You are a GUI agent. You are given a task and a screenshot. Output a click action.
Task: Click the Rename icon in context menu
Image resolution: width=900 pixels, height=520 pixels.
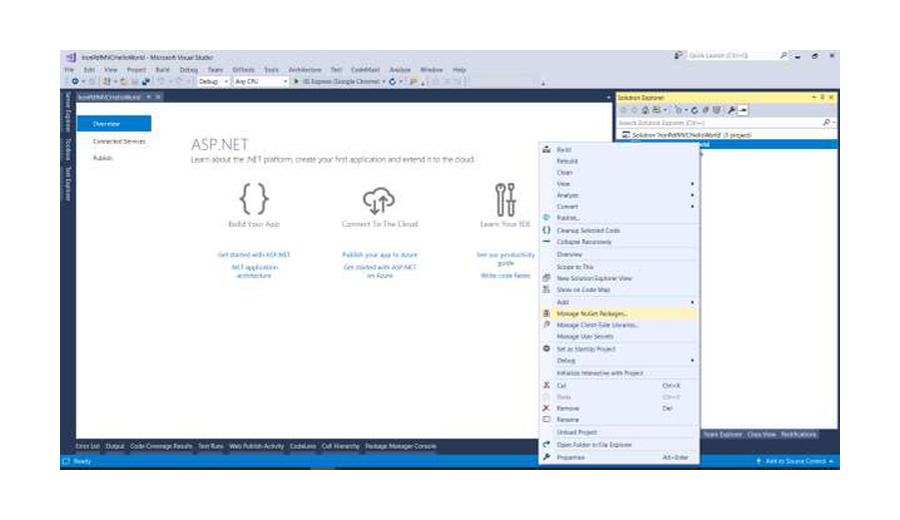click(x=546, y=420)
